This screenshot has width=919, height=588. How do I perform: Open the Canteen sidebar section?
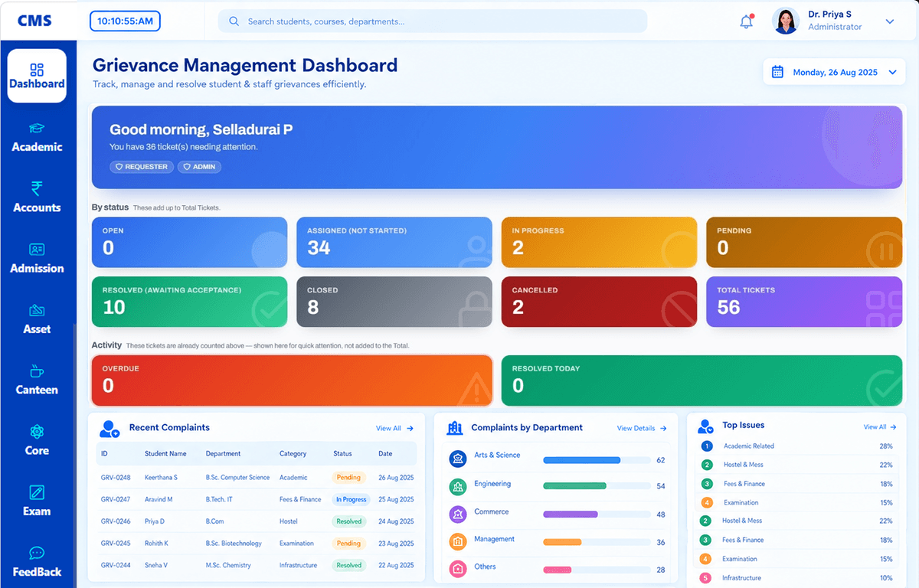click(37, 381)
